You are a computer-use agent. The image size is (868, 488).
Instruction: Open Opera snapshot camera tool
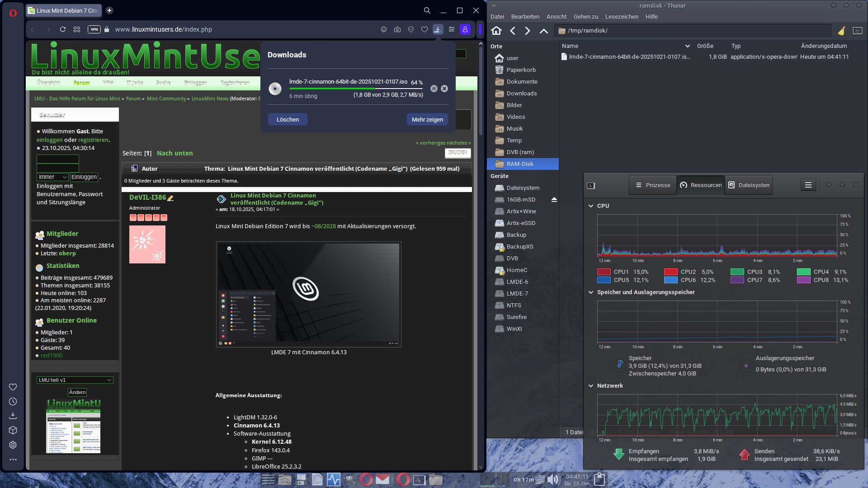coord(397,29)
